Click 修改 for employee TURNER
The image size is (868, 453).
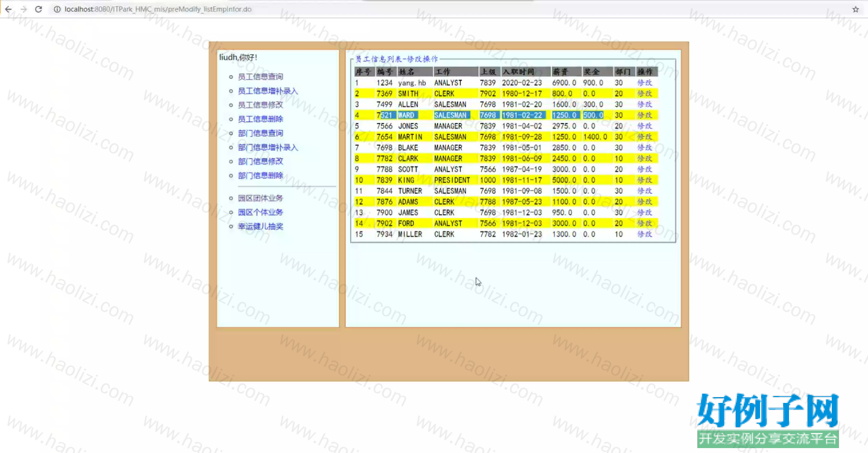(645, 191)
